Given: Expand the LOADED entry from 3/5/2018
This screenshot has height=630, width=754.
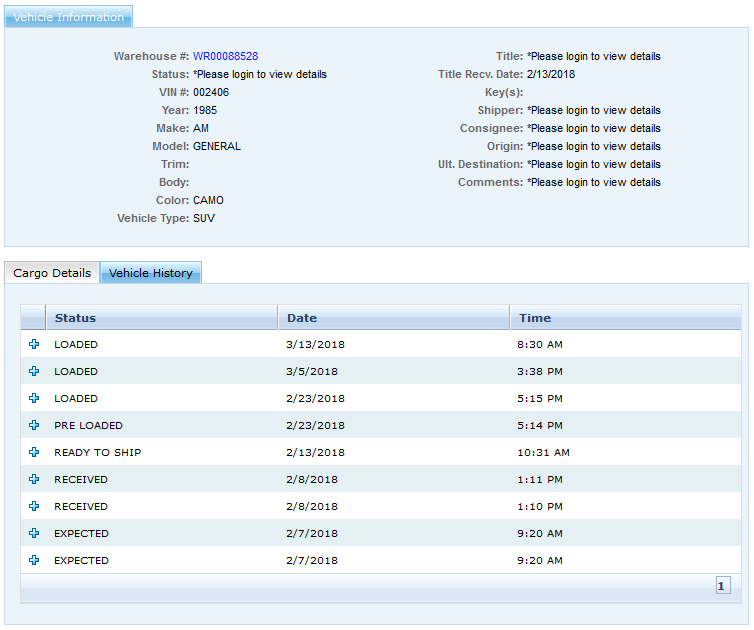Looking at the screenshot, I should click(x=34, y=371).
